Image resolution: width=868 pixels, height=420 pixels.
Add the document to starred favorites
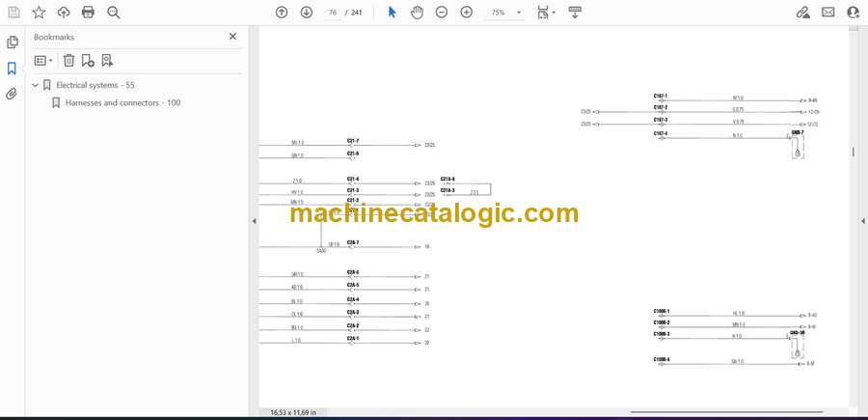39,13
